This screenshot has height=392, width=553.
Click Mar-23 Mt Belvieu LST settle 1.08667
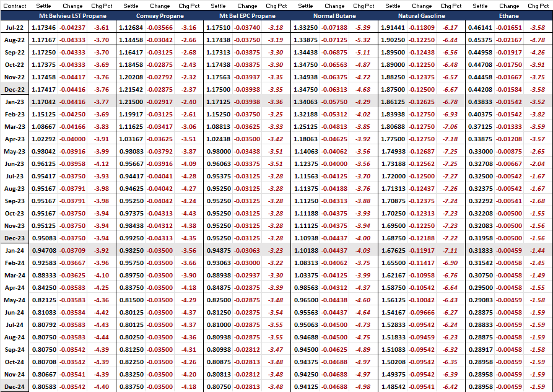[44, 127]
